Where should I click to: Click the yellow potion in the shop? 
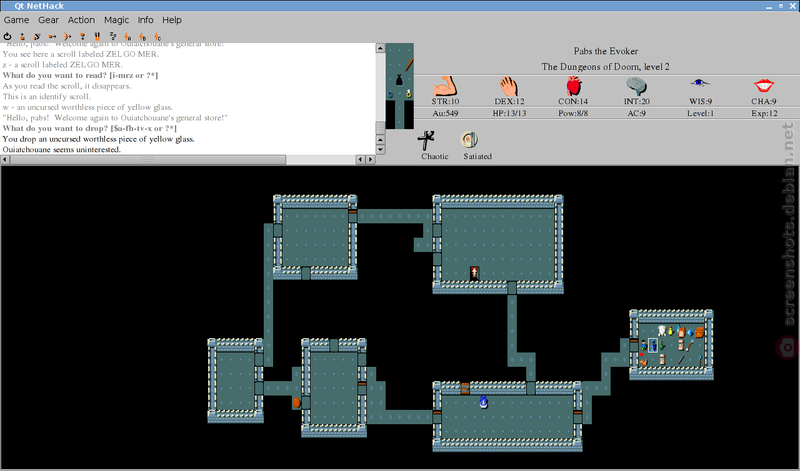671,332
